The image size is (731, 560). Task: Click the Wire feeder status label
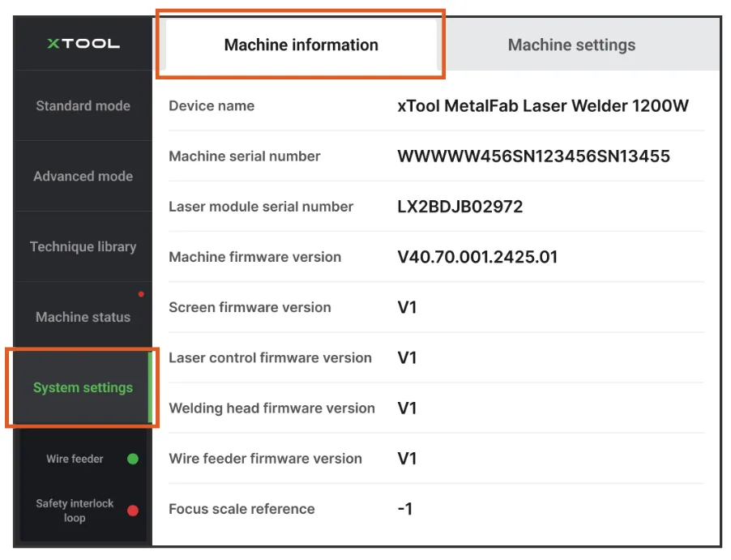[x=75, y=459]
